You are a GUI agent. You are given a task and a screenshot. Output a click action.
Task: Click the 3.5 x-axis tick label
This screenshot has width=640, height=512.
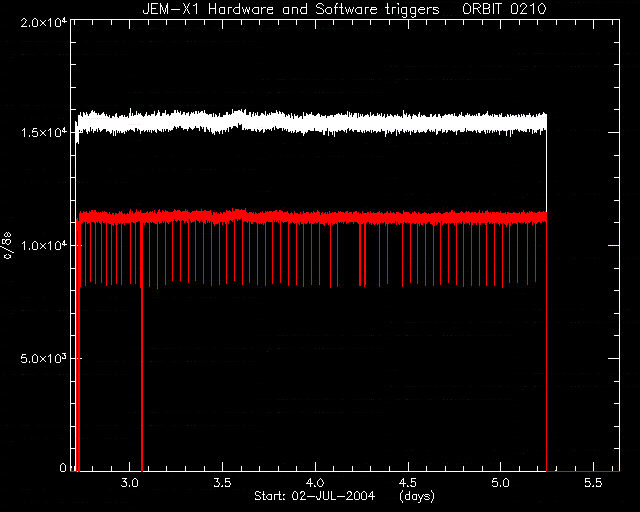[x=222, y=483]
